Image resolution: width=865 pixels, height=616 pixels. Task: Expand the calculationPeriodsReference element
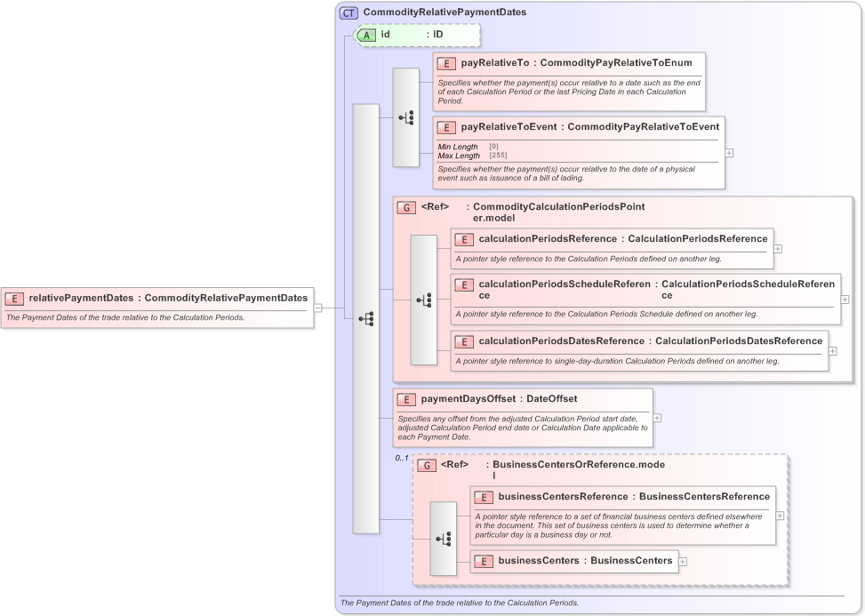coord(778,249)
